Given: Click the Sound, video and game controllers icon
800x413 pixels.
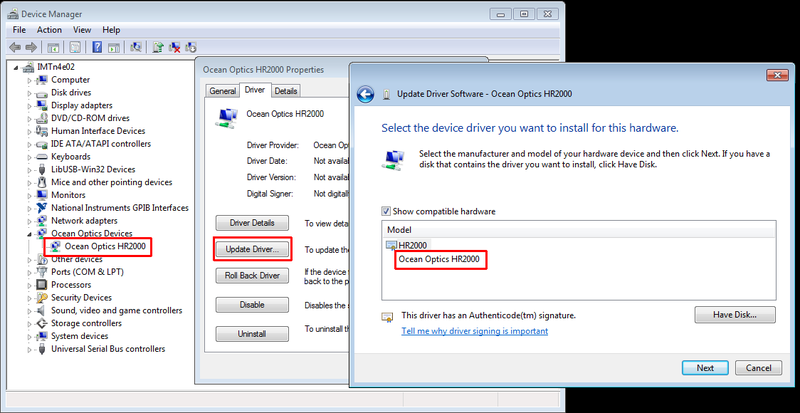Looking at the screenshot, I should 42,310.
